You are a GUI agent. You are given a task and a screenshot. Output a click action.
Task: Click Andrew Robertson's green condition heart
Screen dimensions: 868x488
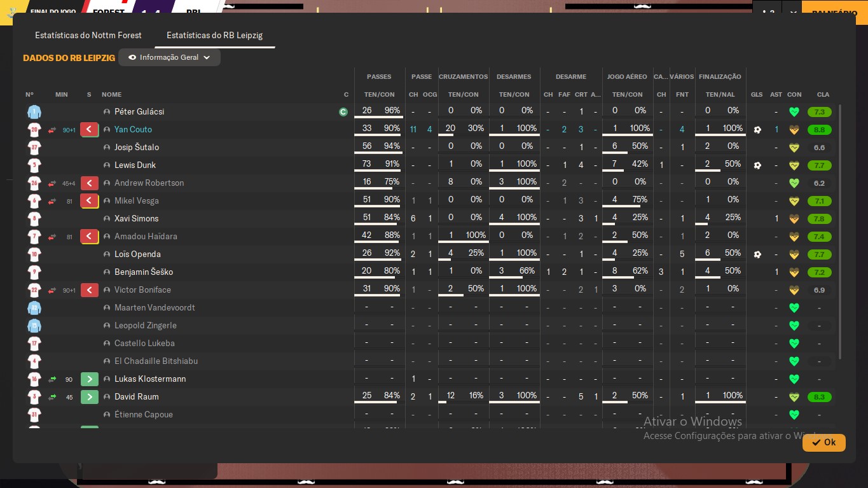794,183
